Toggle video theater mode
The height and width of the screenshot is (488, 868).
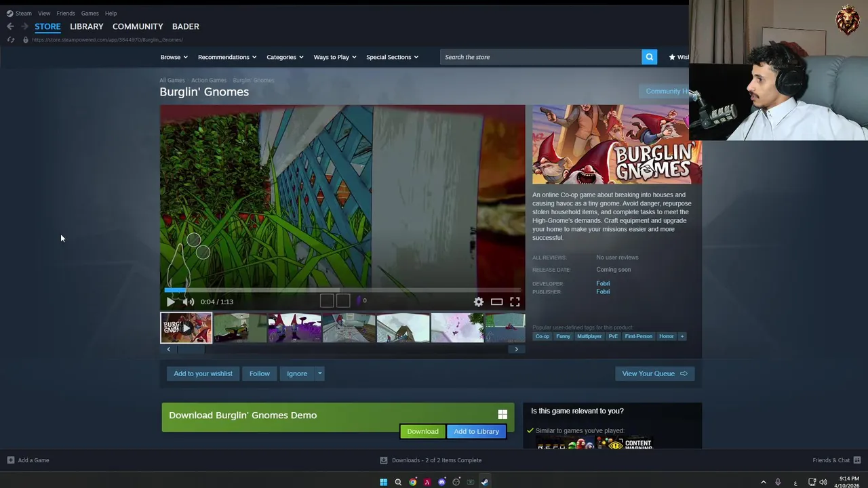[496, 302]
